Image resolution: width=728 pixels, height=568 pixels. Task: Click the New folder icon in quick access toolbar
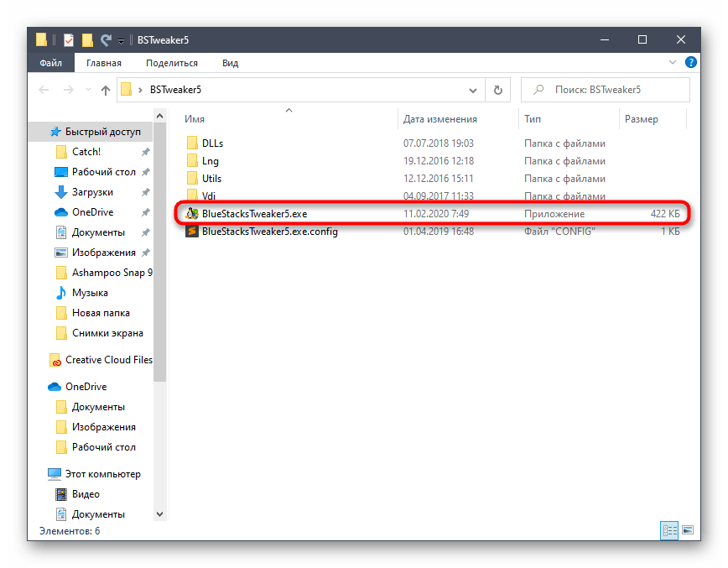87,40
